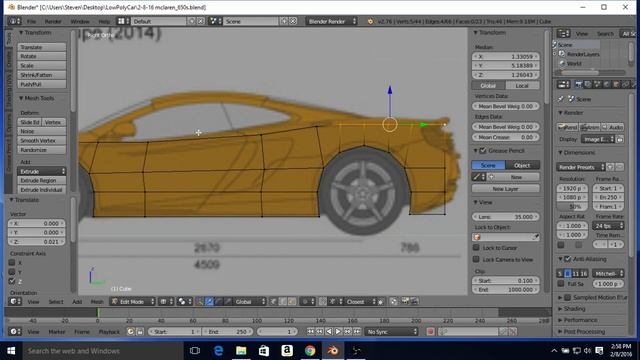The image size is (640, 360).
Task: Open the No Sync dropdown
Action: [391, 332]
